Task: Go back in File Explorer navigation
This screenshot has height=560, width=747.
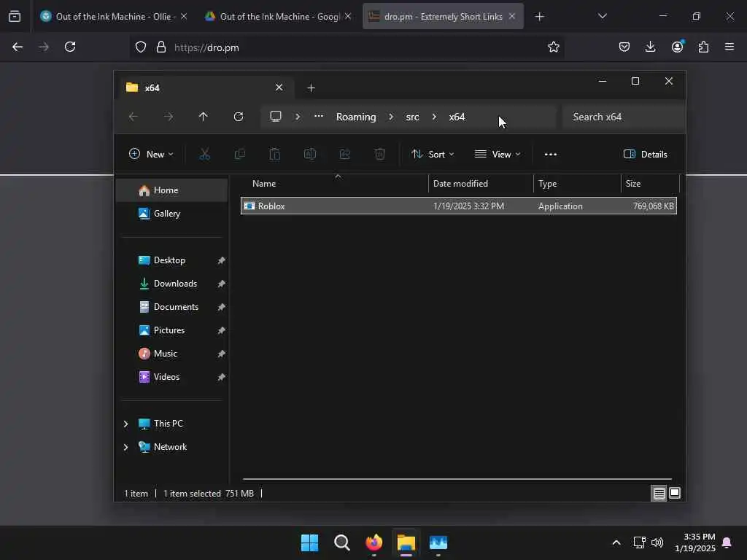Action: 133,117
